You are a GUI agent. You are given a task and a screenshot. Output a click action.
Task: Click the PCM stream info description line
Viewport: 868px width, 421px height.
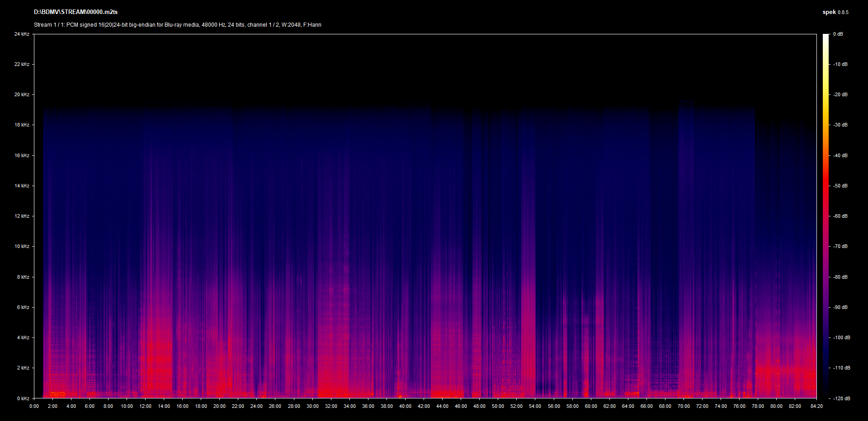pos(177,25)
